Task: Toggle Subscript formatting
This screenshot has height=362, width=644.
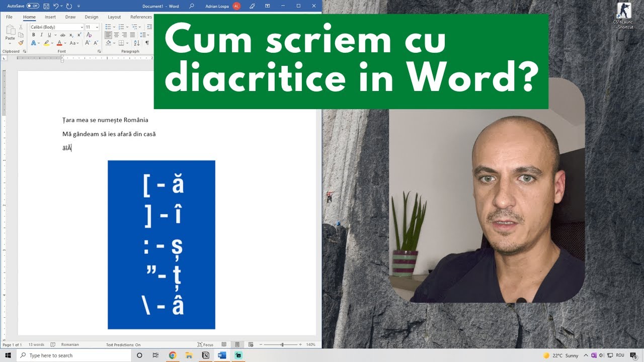Action: pos(71,35)
